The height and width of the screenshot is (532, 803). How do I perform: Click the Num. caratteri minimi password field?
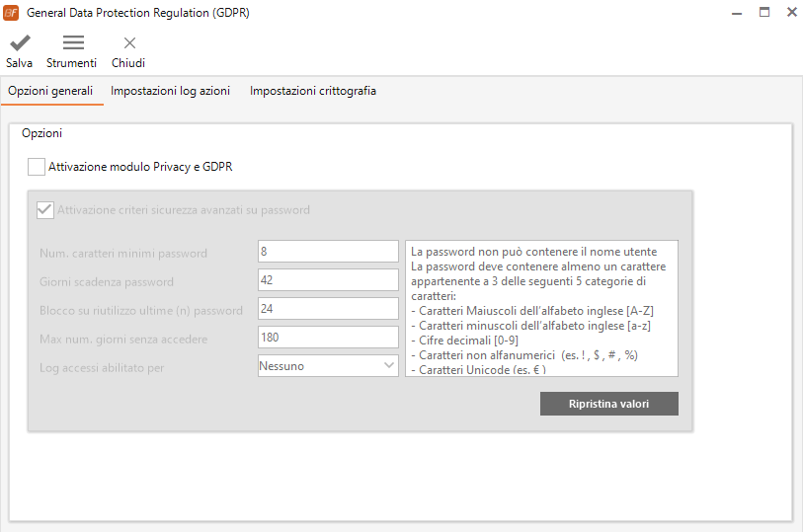(x=328, y=251)
